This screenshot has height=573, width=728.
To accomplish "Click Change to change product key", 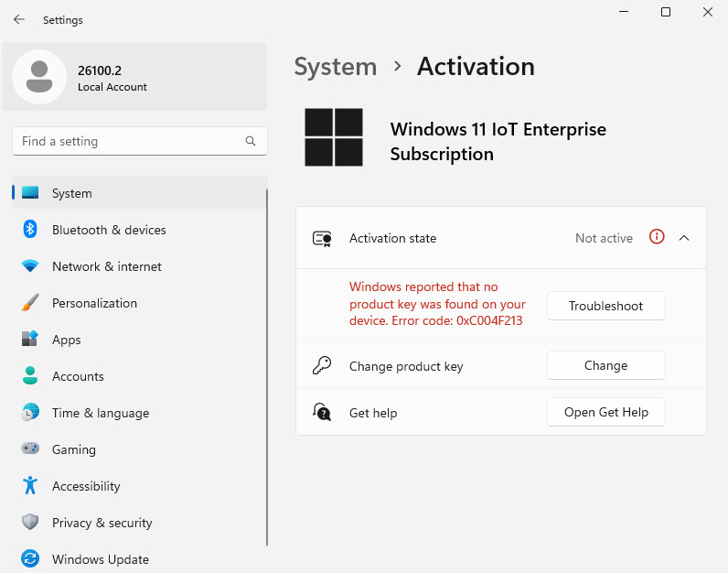I will [605, 365].
